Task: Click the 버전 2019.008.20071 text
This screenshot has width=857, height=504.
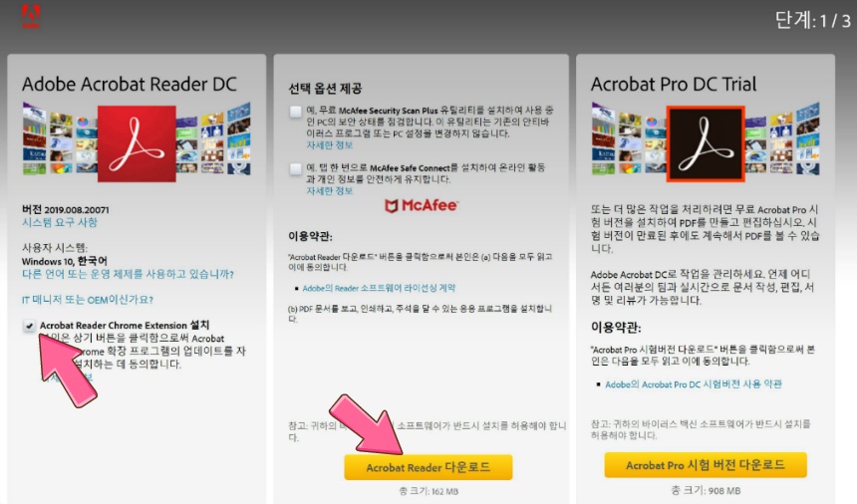Action: pos(66,210)
